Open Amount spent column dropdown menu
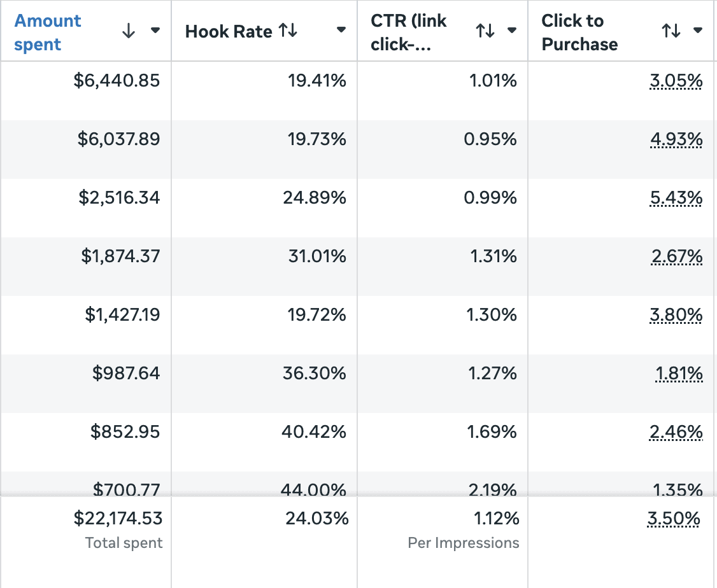Screen dimensions: 717x588 (x=155, y=31)
